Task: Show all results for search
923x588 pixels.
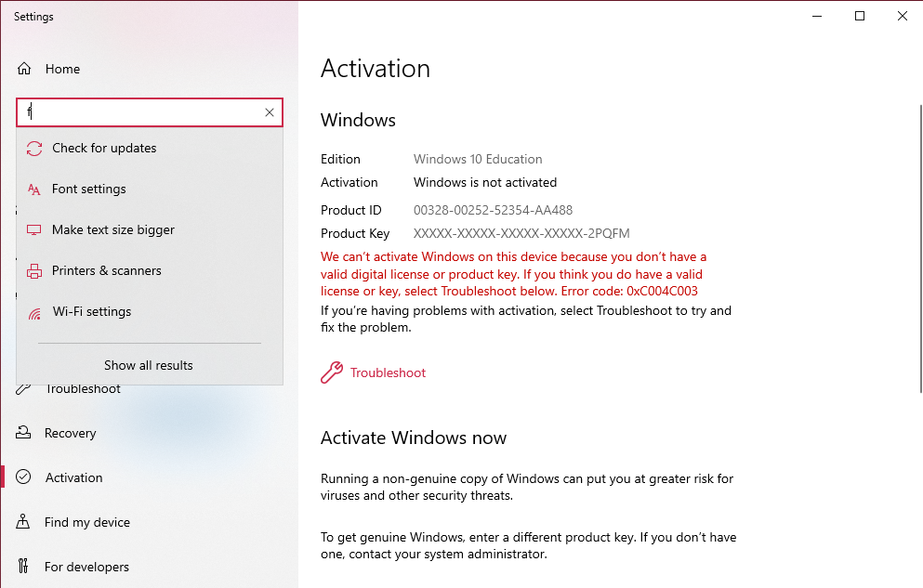Action: 149,365
